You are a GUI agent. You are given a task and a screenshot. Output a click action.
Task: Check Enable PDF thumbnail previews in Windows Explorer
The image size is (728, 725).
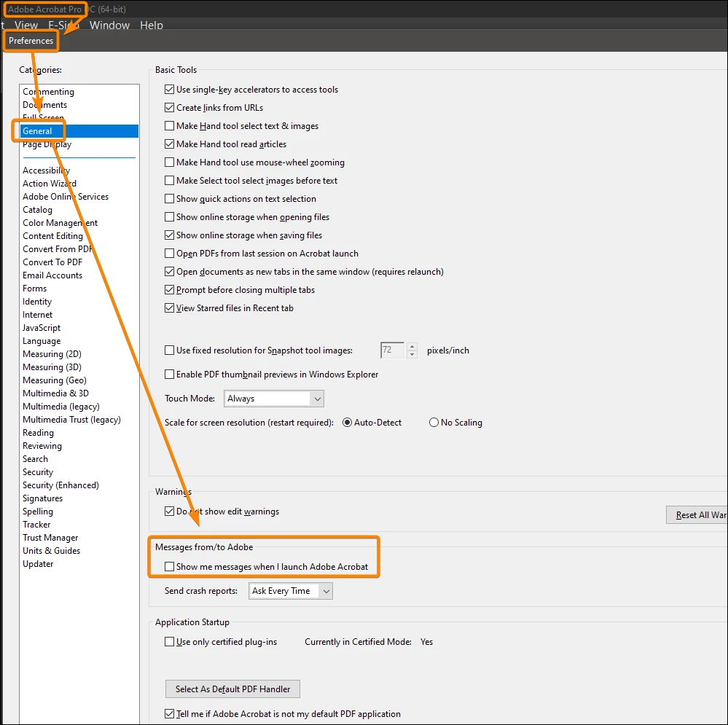point(170,374)
